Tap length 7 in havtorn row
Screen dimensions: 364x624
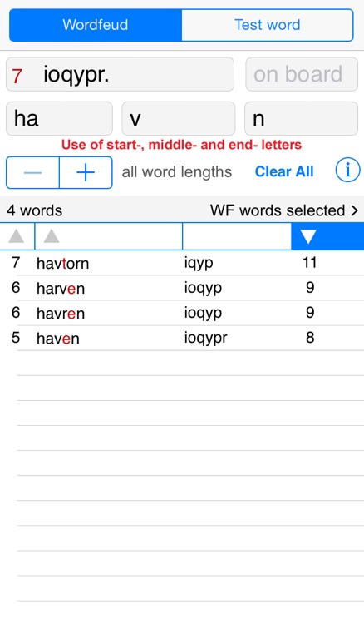click(16, 263)
